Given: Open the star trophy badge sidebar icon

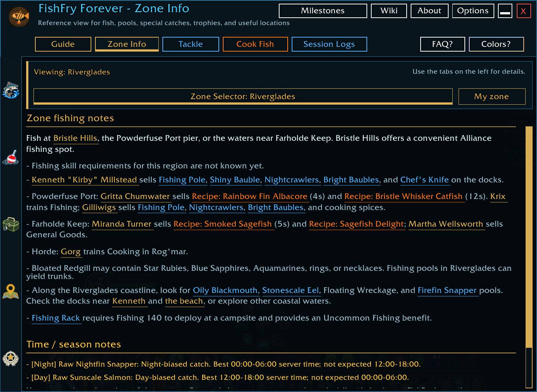Looking at the screenshot, I should [x=11, y=358].
